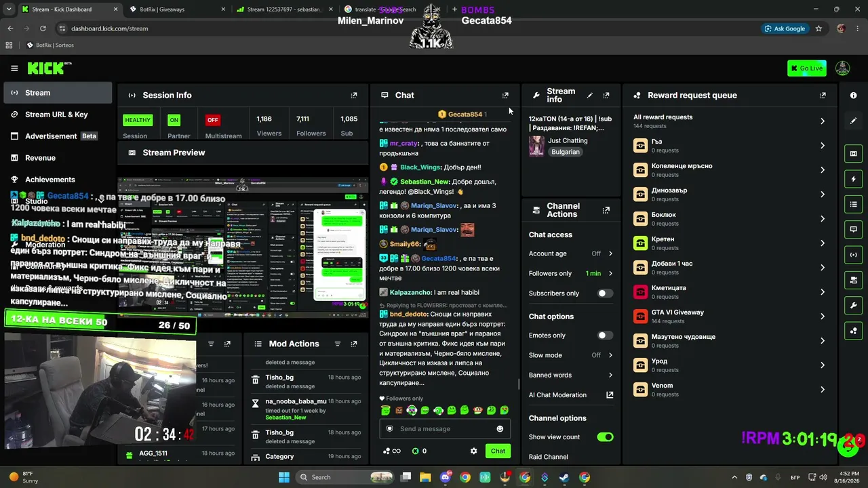868x488 pixels.
Task: Open Advertisement Beta page
Action: [x=58, y=136]
